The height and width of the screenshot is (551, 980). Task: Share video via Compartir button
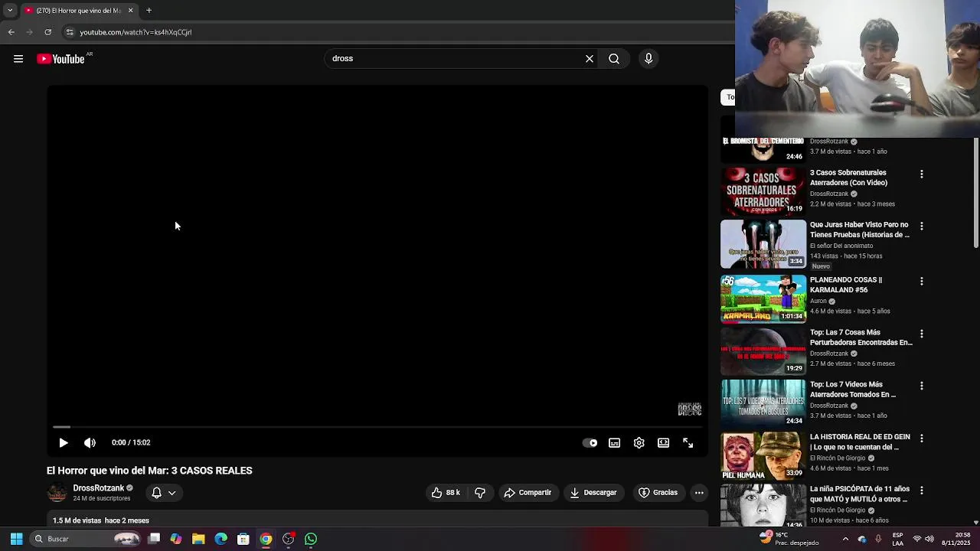click(528, 493)
